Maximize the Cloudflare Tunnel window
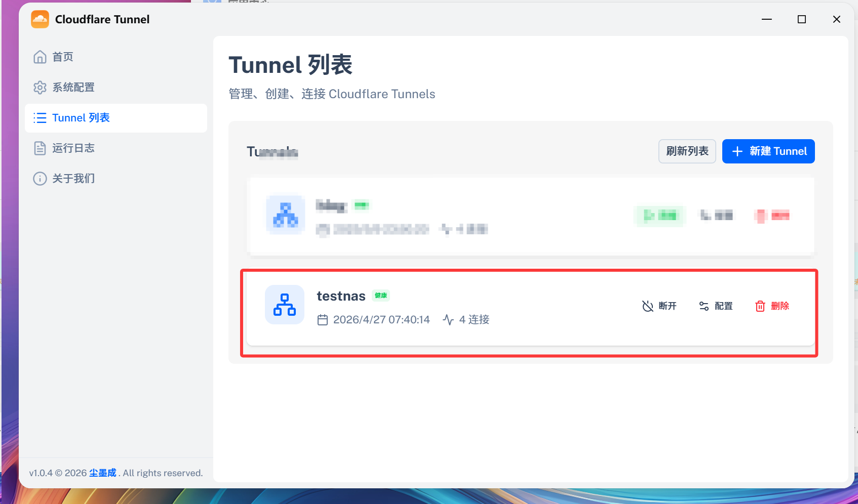 pyautogui.click(x=802, y=19)
